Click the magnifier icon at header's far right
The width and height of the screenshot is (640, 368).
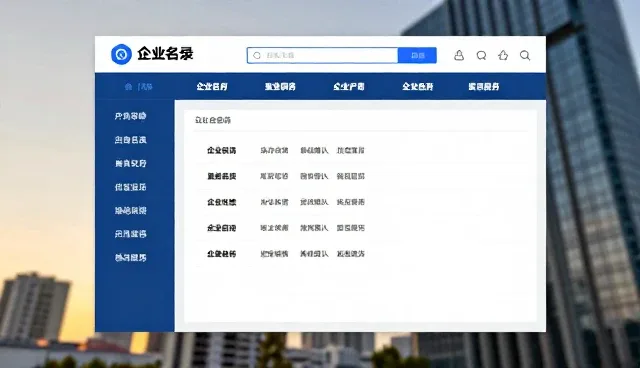coord(525,55)
